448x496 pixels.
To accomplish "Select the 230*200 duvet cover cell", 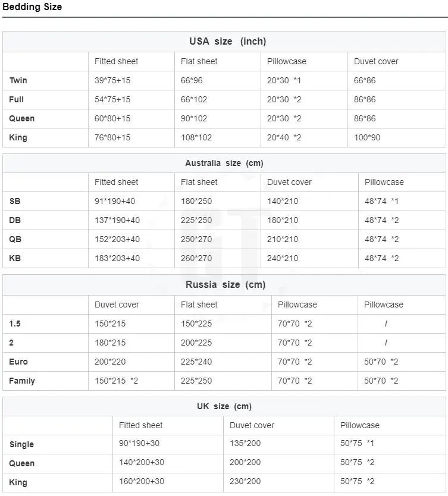I will point(245,481).
